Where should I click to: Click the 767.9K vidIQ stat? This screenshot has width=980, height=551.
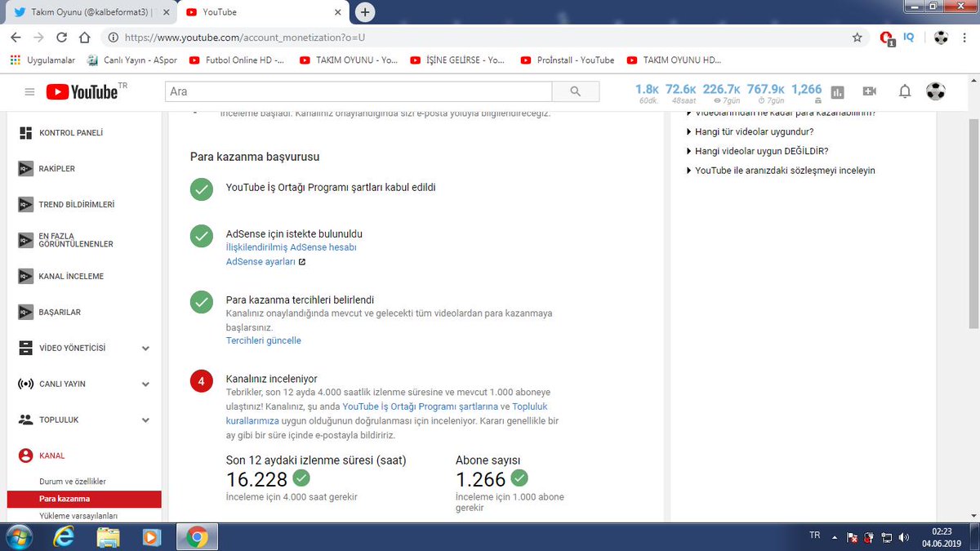765,93
